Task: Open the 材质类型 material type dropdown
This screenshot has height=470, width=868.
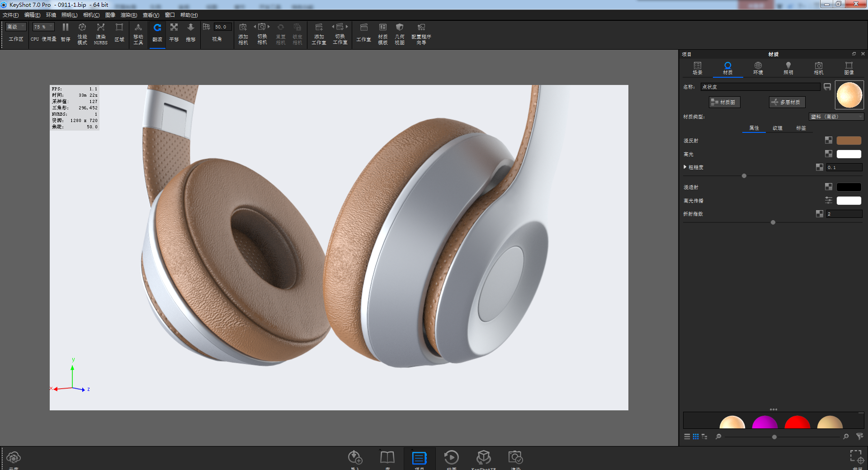Action: (x=836, y=117)
